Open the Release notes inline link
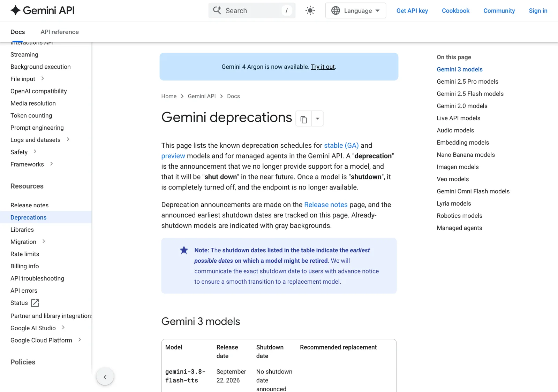 click(x=326, y=205)
